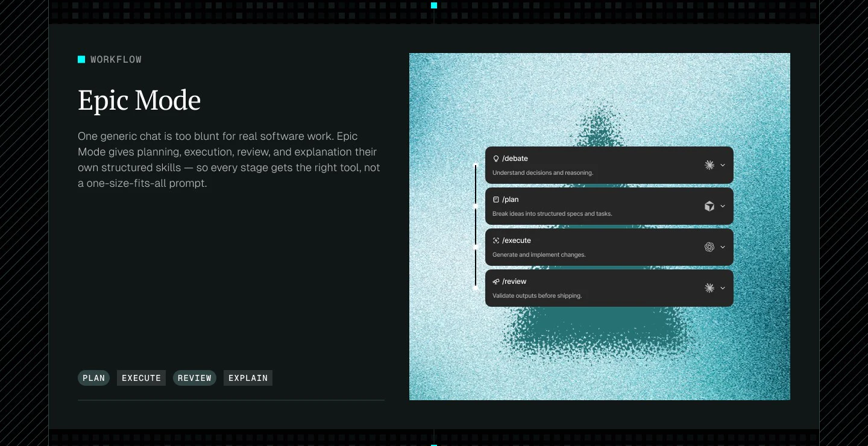
Task: Expand the /execute card chevron
Action: [723, 247]
